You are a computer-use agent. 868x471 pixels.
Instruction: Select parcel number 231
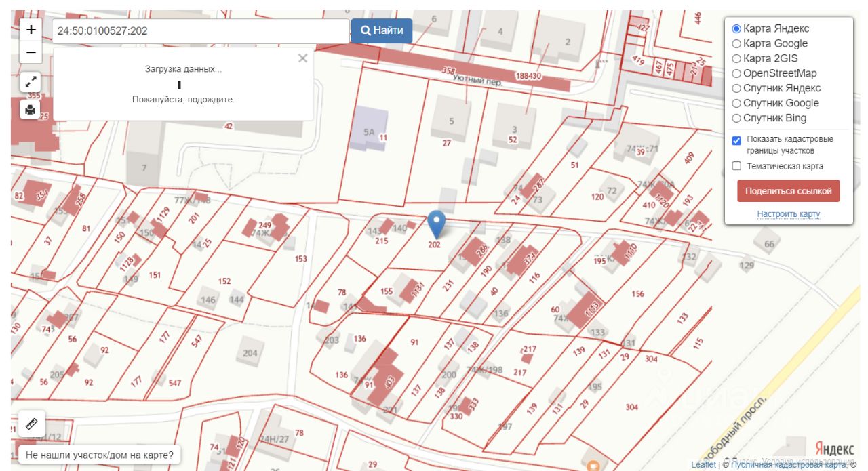coord(448,287)
